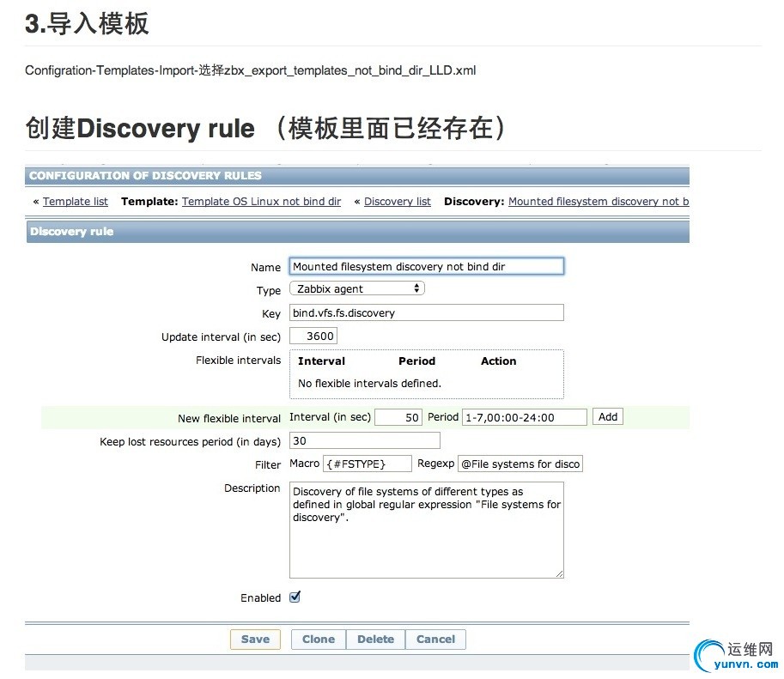The width and height of the screenshot is (784, 679).
Task: Click inside the Description text area
Action: (x=427, y=530)
